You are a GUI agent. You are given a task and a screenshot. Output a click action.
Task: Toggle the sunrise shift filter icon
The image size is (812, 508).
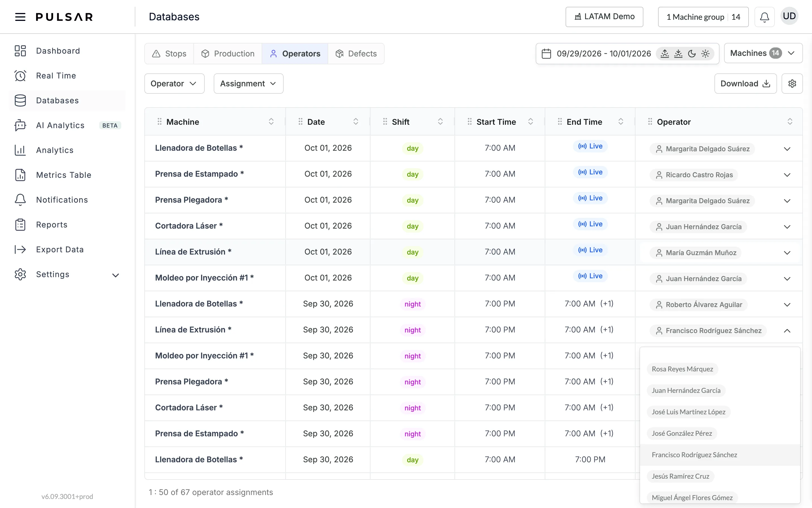tap(664, 53)
